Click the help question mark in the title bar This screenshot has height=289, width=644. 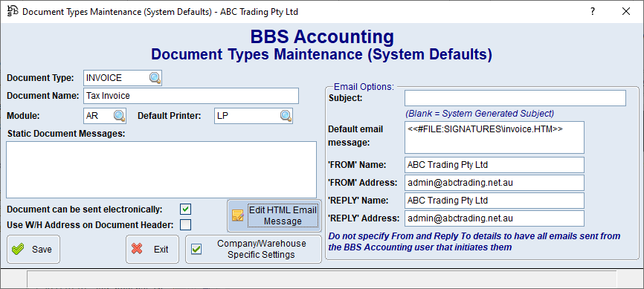[x=593, y=11]
